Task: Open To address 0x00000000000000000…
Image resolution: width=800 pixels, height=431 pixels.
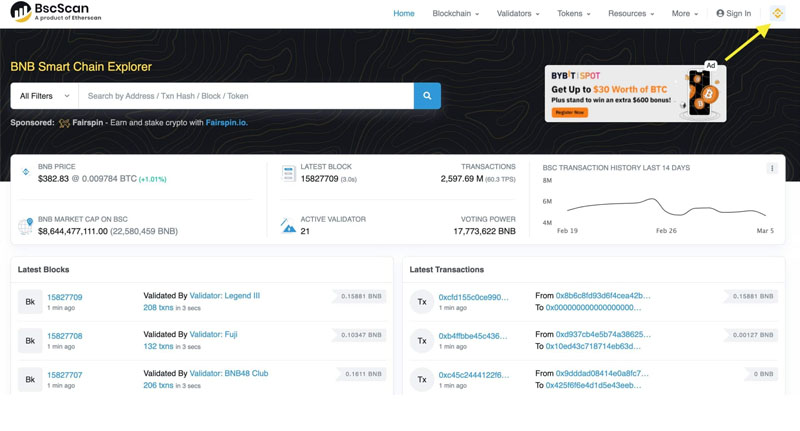Action: click(x=593, y=308)
